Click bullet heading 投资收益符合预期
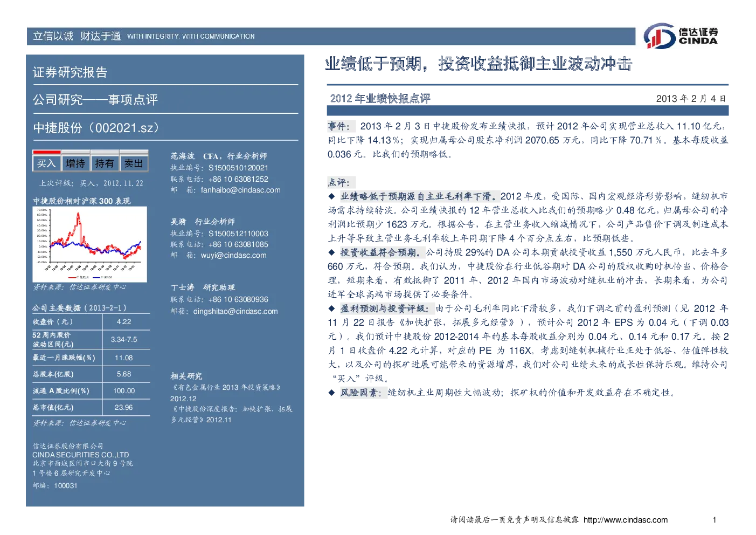This screenshot has width=756, height=535. click(x=382, y=252)
